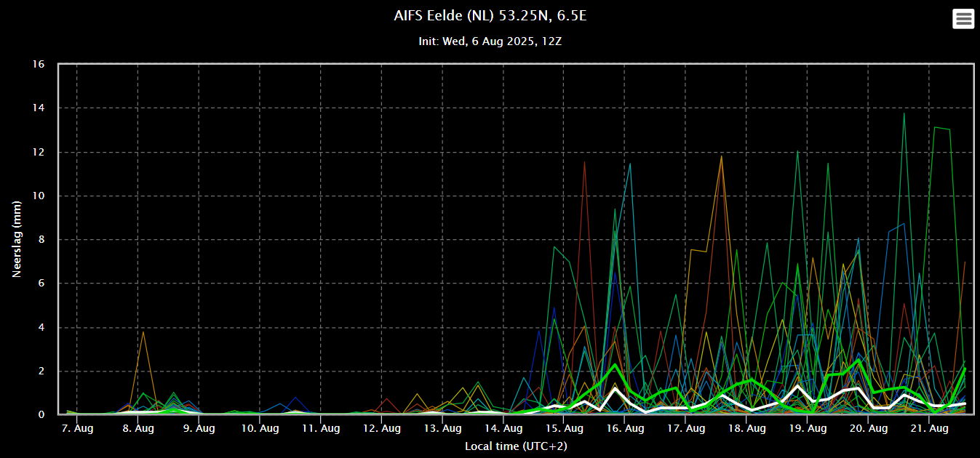Click the 16 value on the y-axis
This screenshot has height=458, width=980.
tap(39, 65)
